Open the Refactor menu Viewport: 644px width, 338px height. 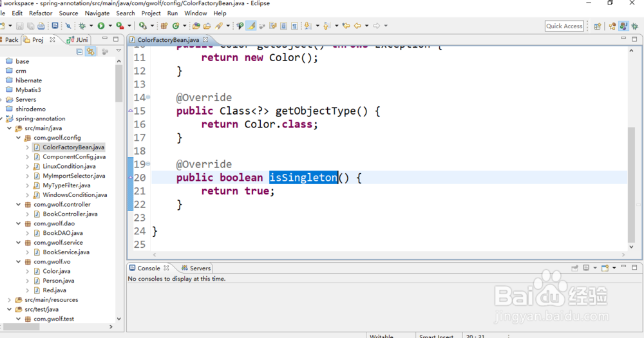pyautogui.click(x=40, y=13)
